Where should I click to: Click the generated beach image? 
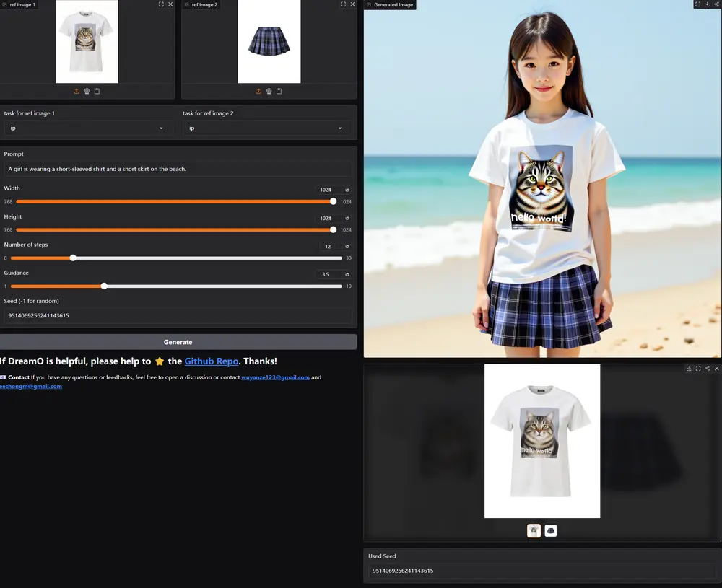pos(542,178)
